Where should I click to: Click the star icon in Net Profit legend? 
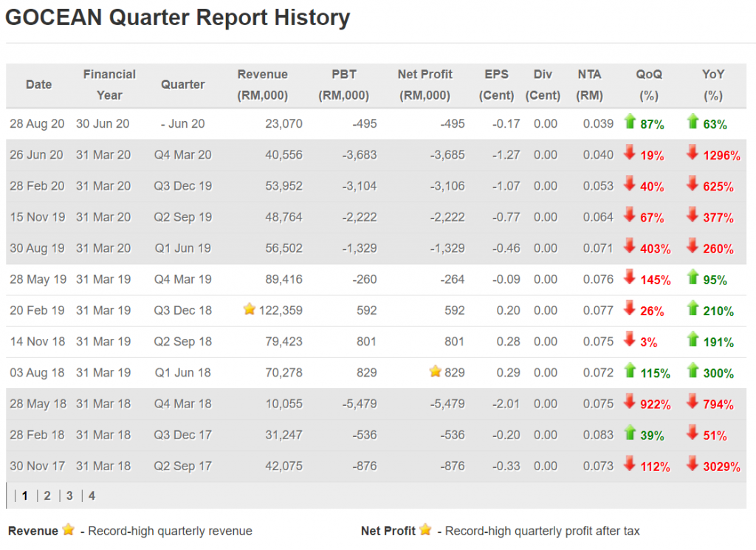click(x=425, y=530)
